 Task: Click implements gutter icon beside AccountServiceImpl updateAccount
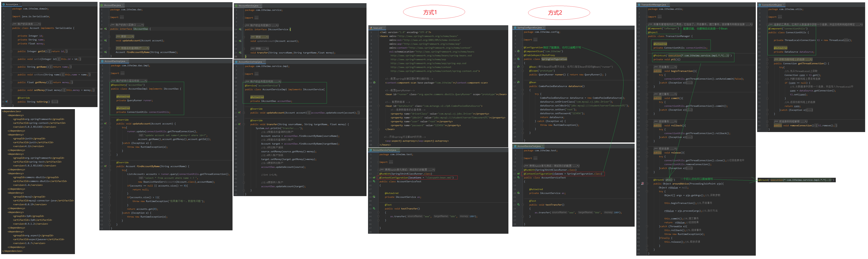coord(240,113)
